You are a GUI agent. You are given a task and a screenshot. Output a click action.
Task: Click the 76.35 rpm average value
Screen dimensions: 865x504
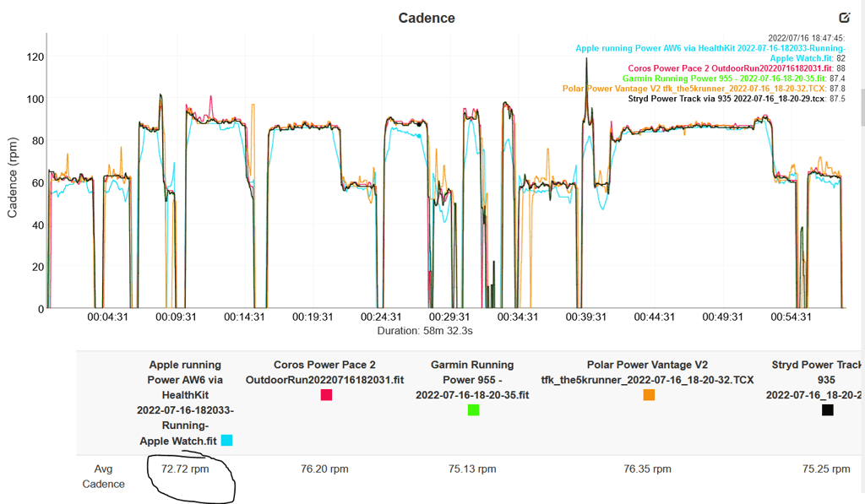[x=647, y=469]
